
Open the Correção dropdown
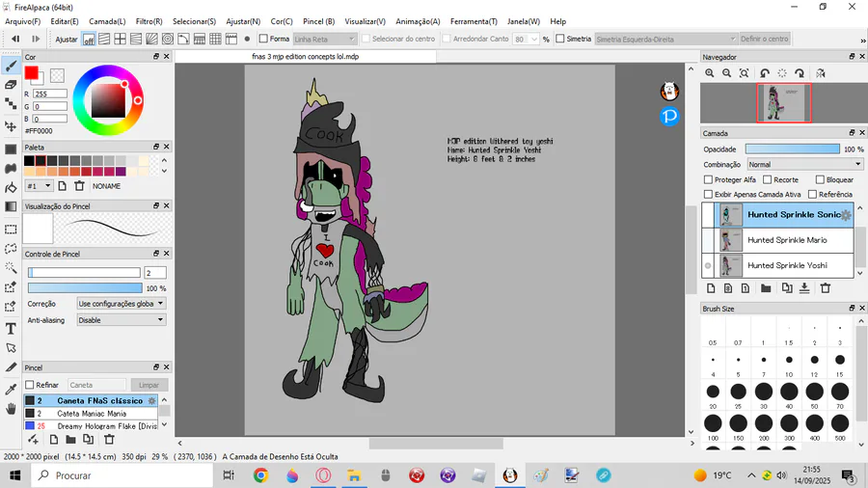[122, 303]
